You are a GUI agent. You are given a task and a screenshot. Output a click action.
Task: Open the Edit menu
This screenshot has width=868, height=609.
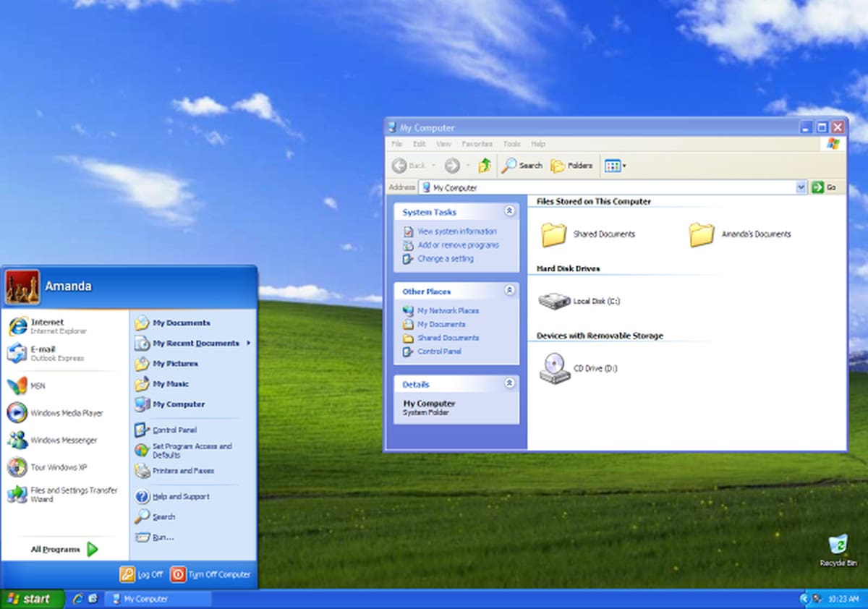[x=420, y=144]
